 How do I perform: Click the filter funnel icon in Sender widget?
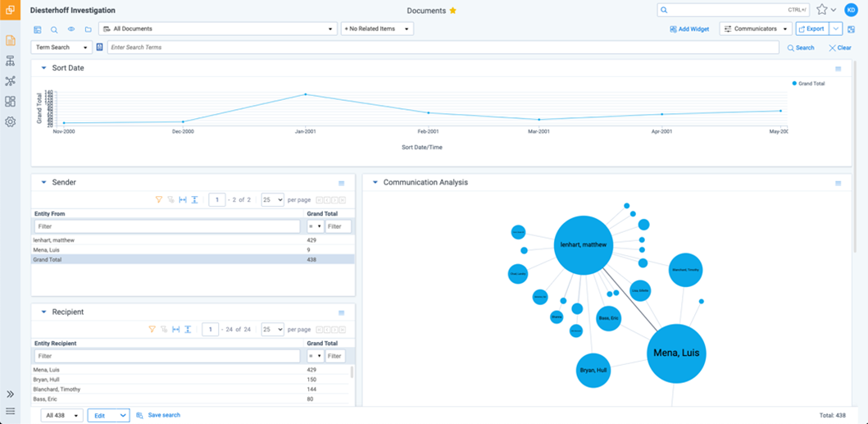[159, 200]
